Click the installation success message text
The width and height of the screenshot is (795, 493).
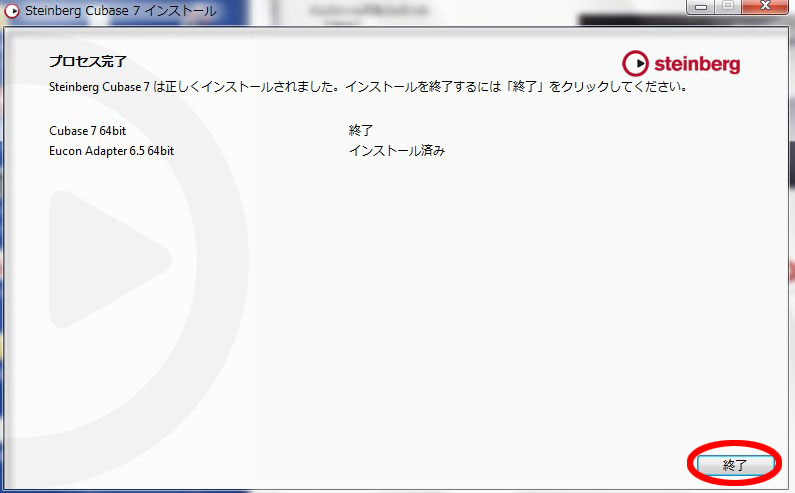tap(368, 87)
